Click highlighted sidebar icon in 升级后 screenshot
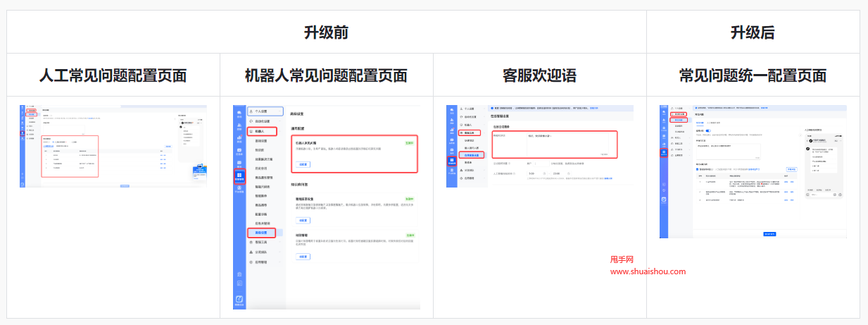The image size is (868, 325). tap(664, 152)
